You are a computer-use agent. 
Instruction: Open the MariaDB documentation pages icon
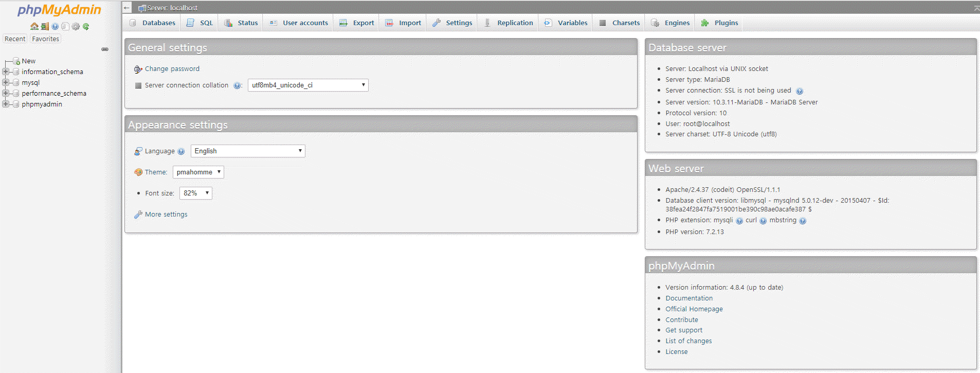(x=65, y=26)
